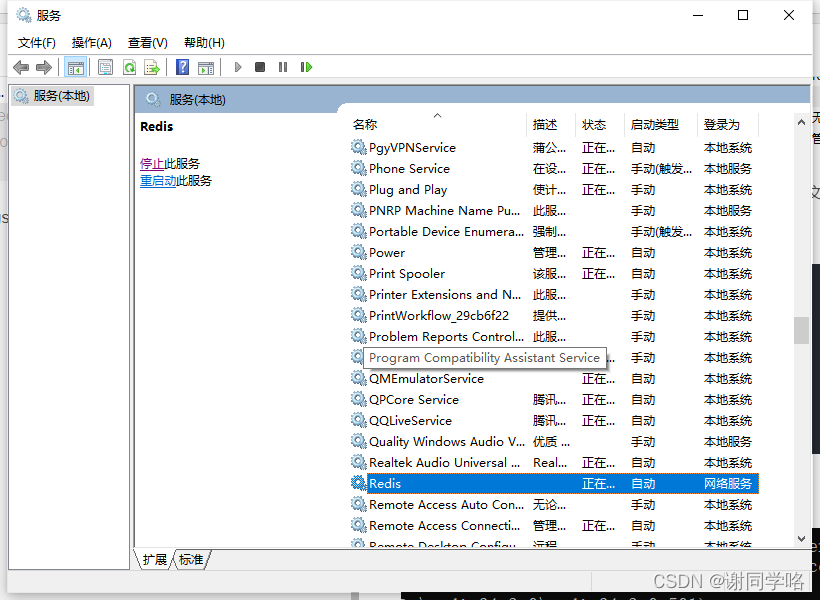Sort by the 启动类型 column header
Viewport: 820px width, 600px height.
[660, 124]
